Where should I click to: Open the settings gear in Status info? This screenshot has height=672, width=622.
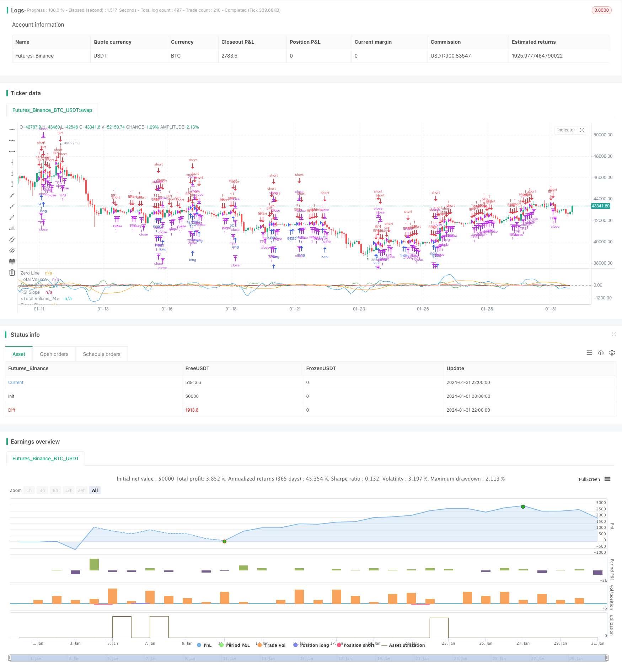tap(612, 353)
